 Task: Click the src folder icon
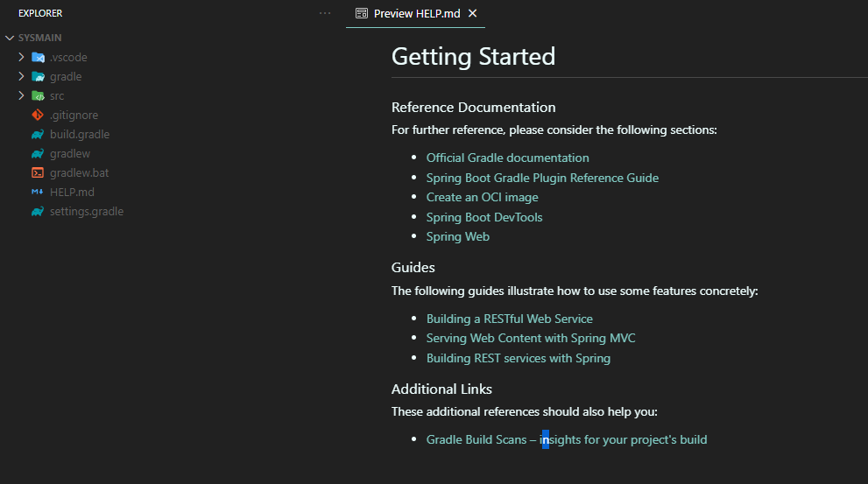38,95
